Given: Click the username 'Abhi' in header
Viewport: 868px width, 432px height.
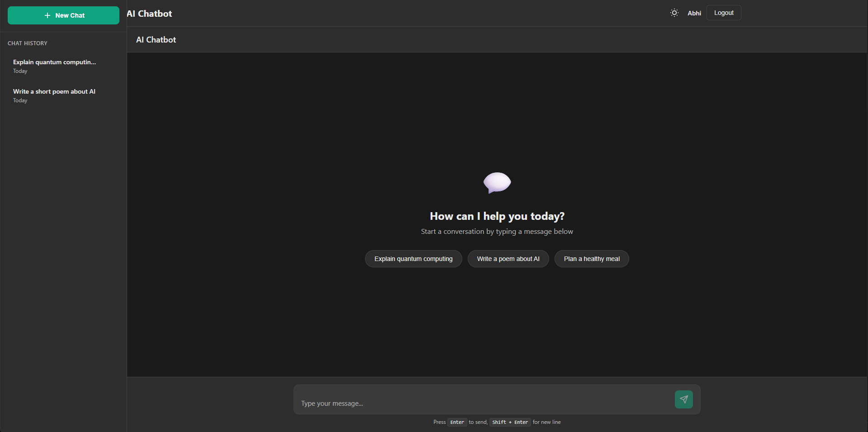Looking at the screenshot, I should (x=694, y=13).
